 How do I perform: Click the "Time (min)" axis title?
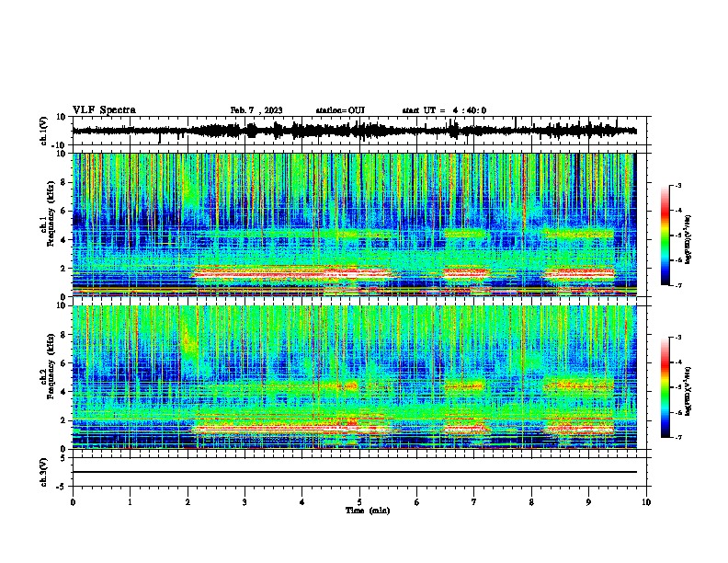tap(368, 511)
